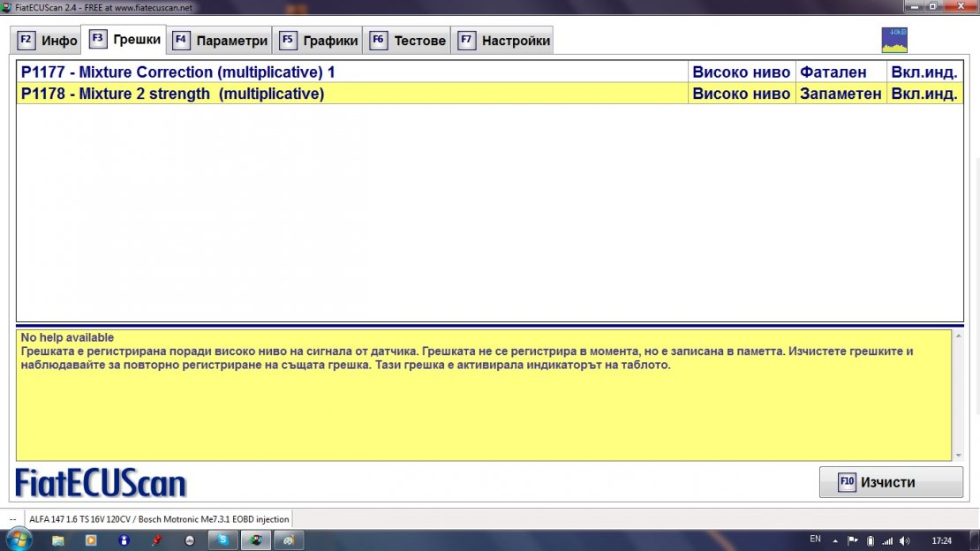
Task: Open the Action Center flag icon
Action: [853, 540]
